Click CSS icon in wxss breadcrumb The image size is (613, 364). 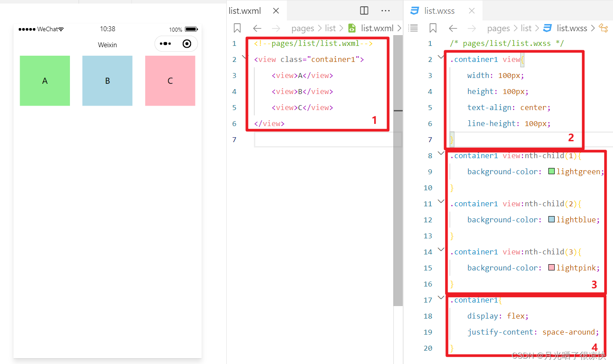coord(548,29)
